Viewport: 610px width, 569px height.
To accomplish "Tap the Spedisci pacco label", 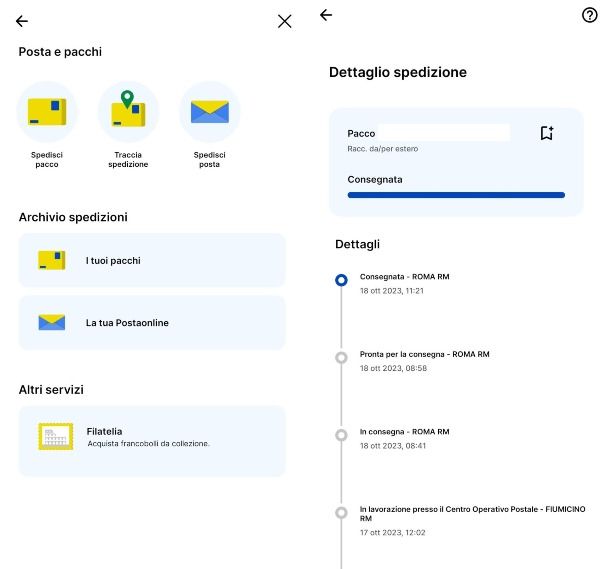I will click(x=47, y=159).
